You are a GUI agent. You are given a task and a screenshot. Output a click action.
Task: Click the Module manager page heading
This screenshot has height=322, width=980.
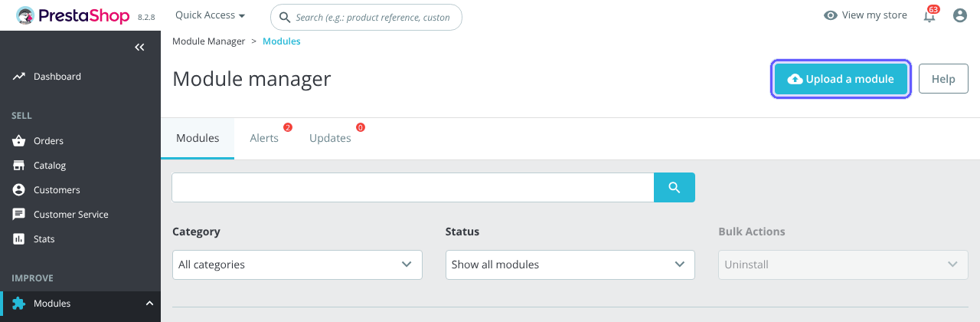252,79
